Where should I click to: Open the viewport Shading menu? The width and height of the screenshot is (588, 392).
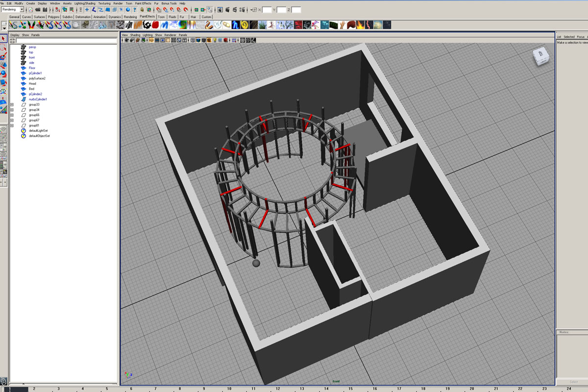tap(135, 35)
